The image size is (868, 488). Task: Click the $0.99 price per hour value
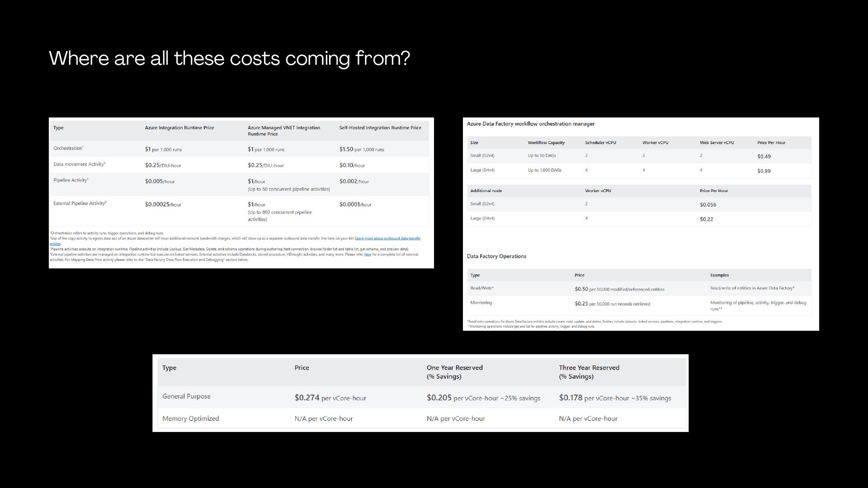point(764,171)
